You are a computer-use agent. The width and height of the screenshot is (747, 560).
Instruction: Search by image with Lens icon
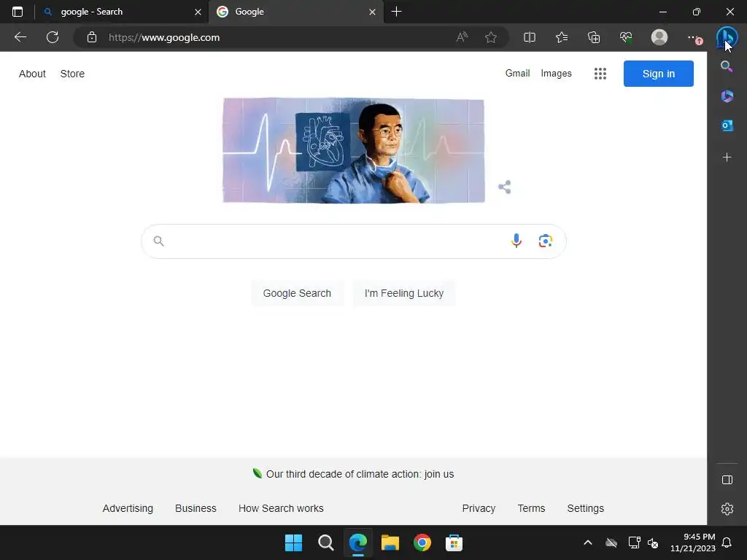546,241
